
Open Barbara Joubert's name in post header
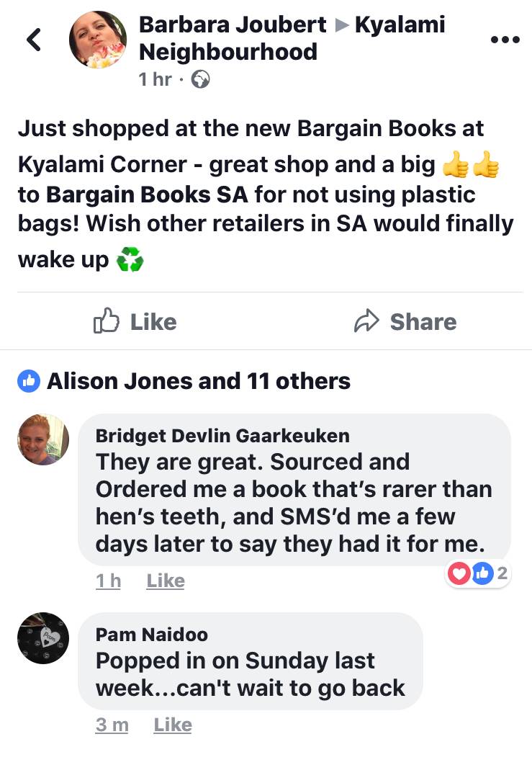click(x=233, y=24)
